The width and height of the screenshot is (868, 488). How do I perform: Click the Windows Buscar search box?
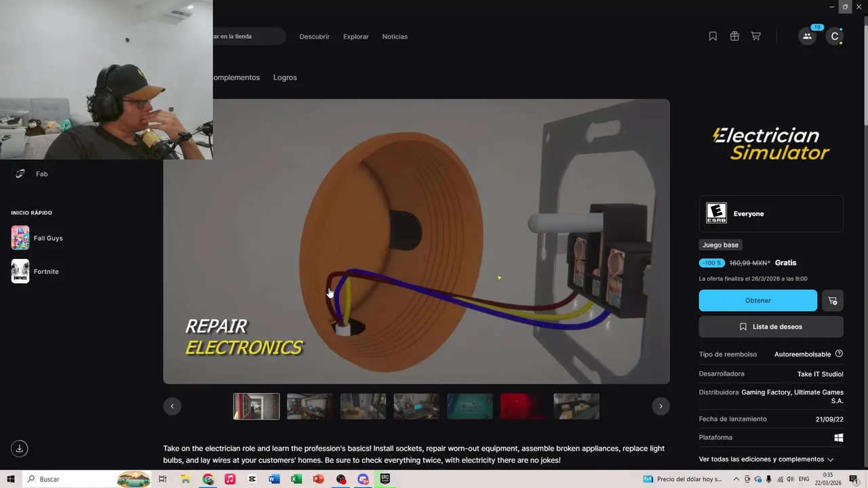point(87,479)
